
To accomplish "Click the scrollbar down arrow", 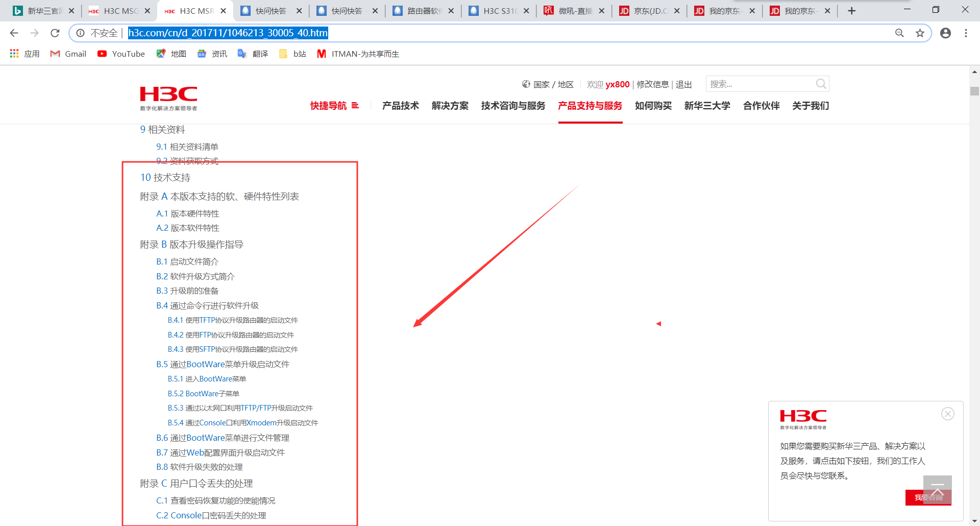I will click(x=974, y=521).
